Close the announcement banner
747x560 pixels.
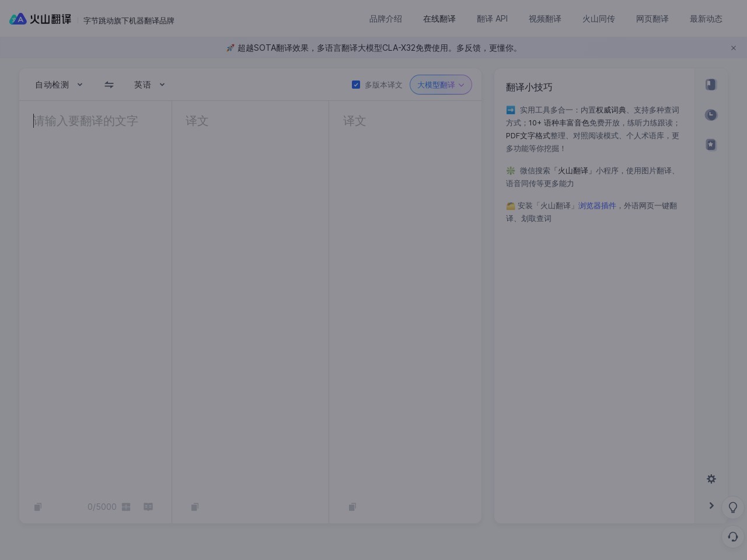pyautogui.click(x=734, y=48)
